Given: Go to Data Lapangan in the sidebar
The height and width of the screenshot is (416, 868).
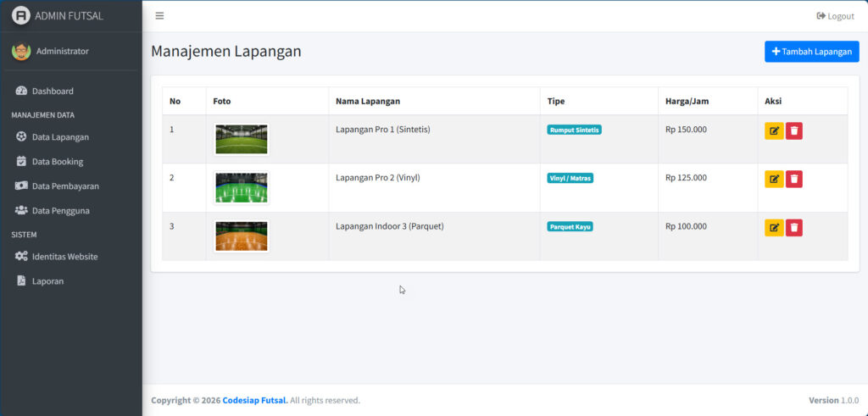Looking at the screenshot, I should 59,136.
